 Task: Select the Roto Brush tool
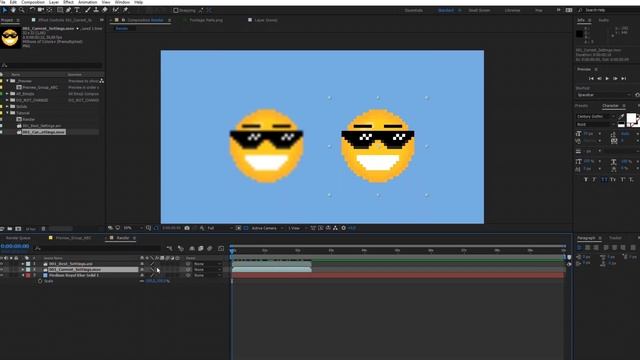tap(116, 10)
